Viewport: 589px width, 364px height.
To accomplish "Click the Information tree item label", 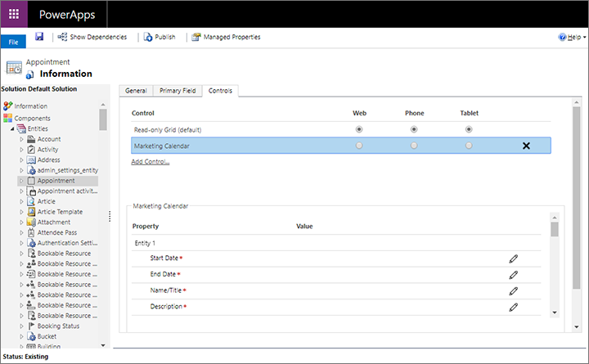I will (x=31, y=106).
